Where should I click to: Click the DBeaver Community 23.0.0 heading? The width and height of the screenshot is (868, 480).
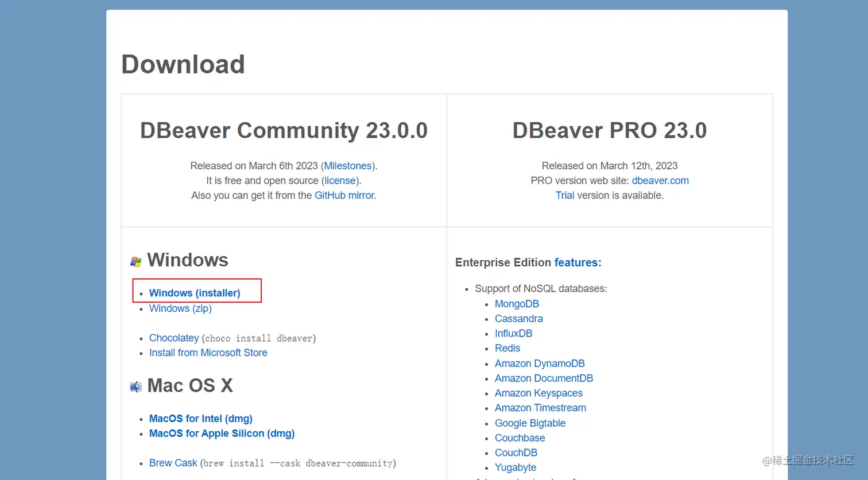(x=284, y=131)
